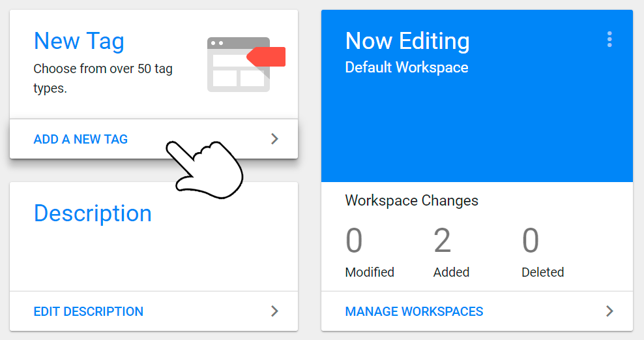644x340 pixels.
Task: Expand the chevron next to Add a New Tag
Action: [x=275, y=139]
